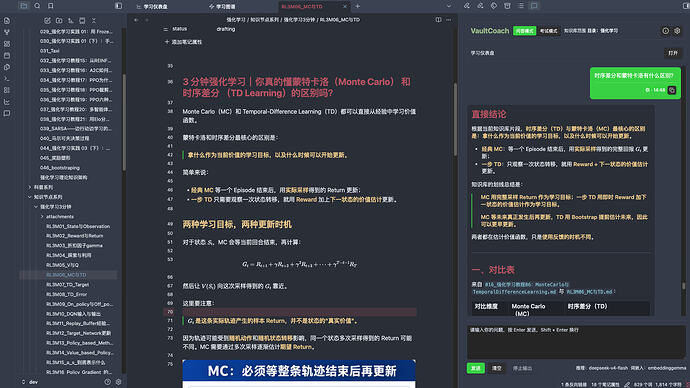The image size is (690, 388).
Task: Click the dashboard chart ribbon icon
Action: (7, 102)
